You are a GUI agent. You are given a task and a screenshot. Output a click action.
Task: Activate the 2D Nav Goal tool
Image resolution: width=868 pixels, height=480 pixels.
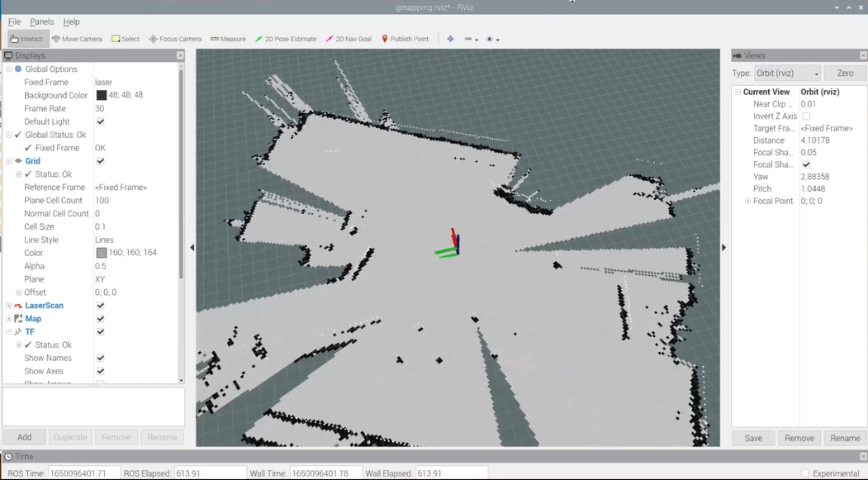click(x=349, y=39)
